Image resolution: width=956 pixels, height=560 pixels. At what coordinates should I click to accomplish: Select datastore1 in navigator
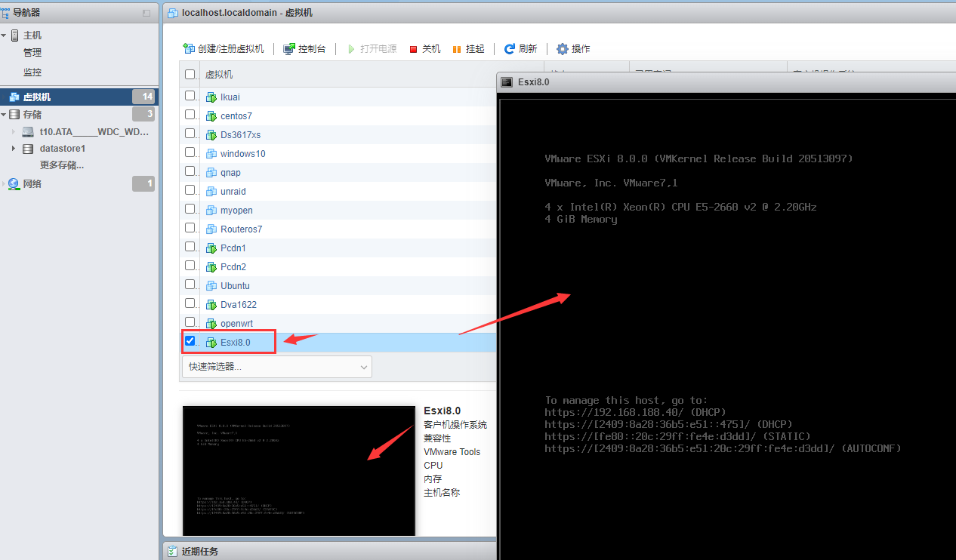[63, 149]
